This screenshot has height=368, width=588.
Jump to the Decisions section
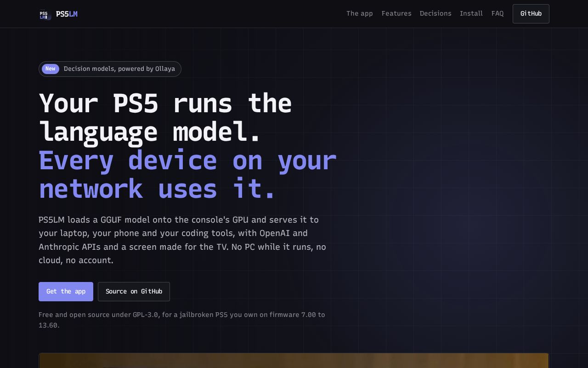click(x=435, y=14)
